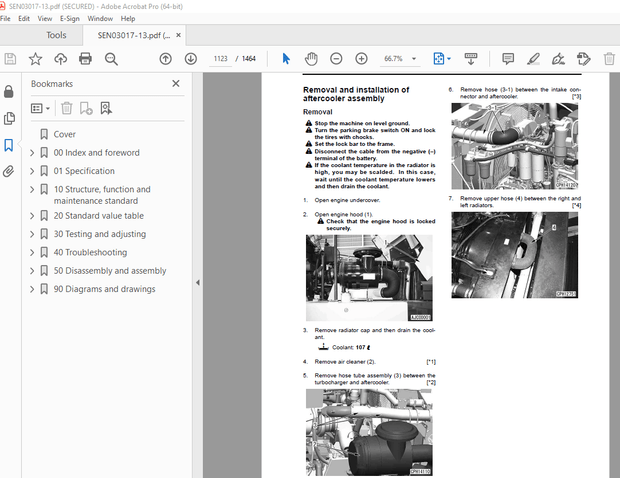620x478 pixels.
Task: Open the Find text magnifier tool
Action: (x=111, y=59)
